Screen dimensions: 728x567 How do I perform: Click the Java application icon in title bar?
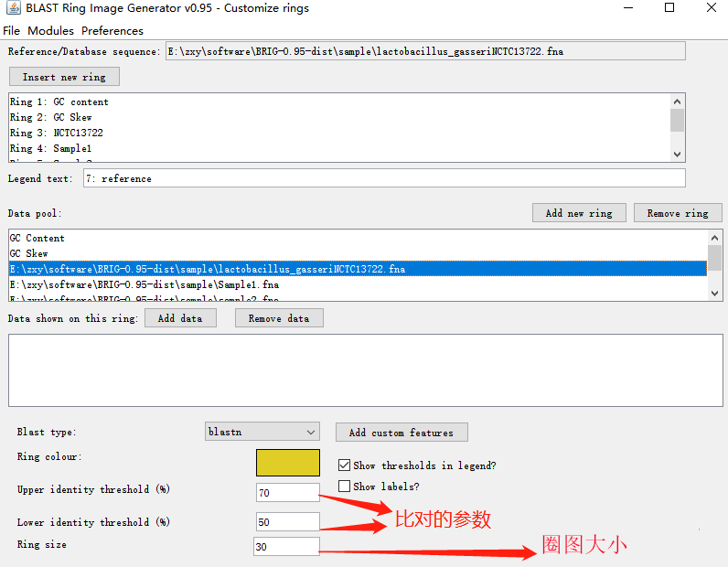[x=14, y=8]
